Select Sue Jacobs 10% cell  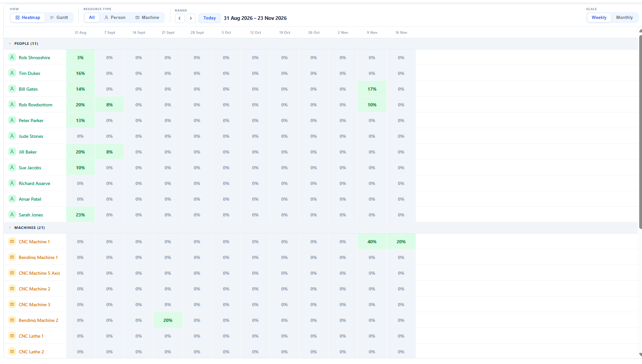(x=81, y=167)
